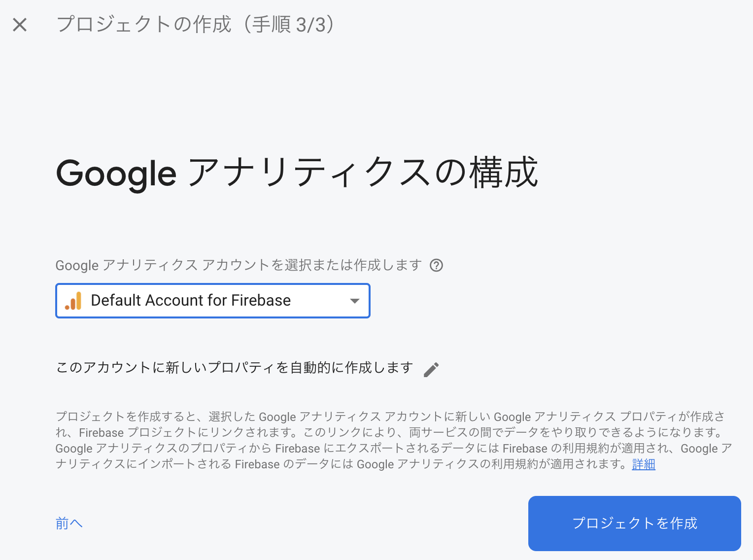Expand the account dropdown arrow

[354, 301]
